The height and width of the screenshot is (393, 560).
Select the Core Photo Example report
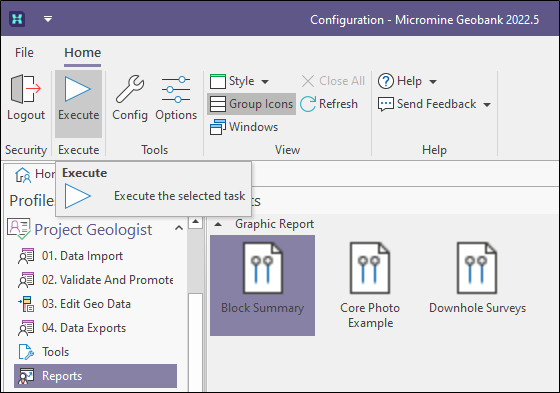point(370,285)
